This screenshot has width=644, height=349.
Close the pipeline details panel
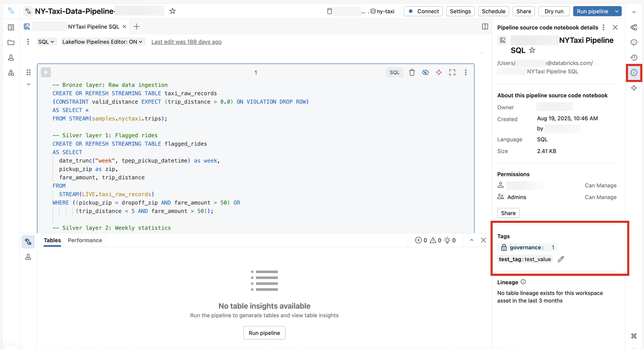point(615,27)
